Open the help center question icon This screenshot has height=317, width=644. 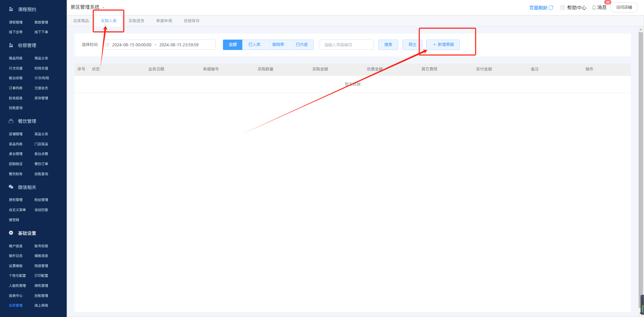[x=562, y=8]
